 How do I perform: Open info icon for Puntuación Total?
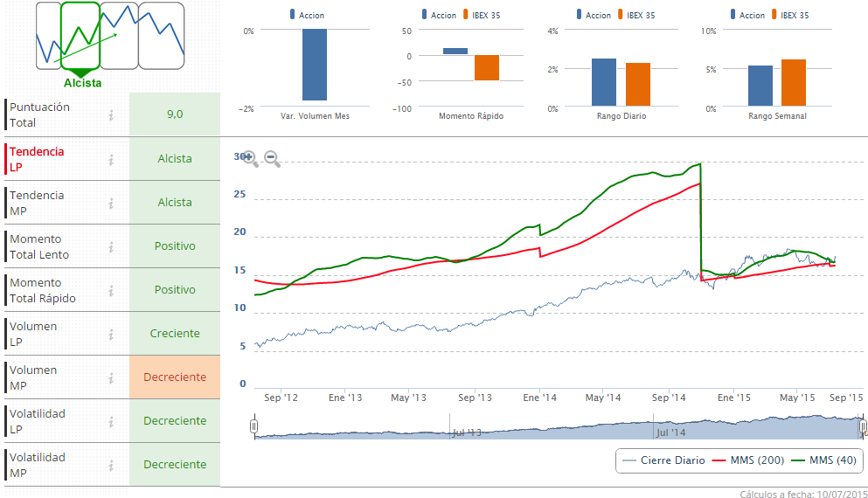coord(111,114)
